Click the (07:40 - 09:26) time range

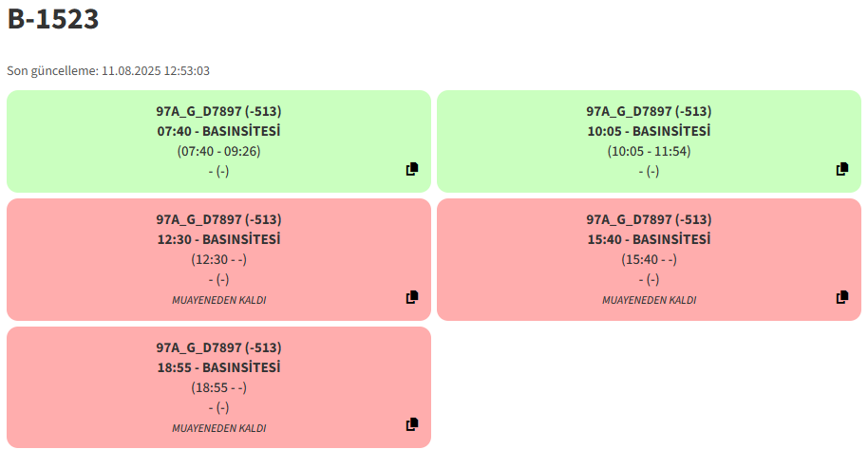pyautogui.click(x=218, y=151)
